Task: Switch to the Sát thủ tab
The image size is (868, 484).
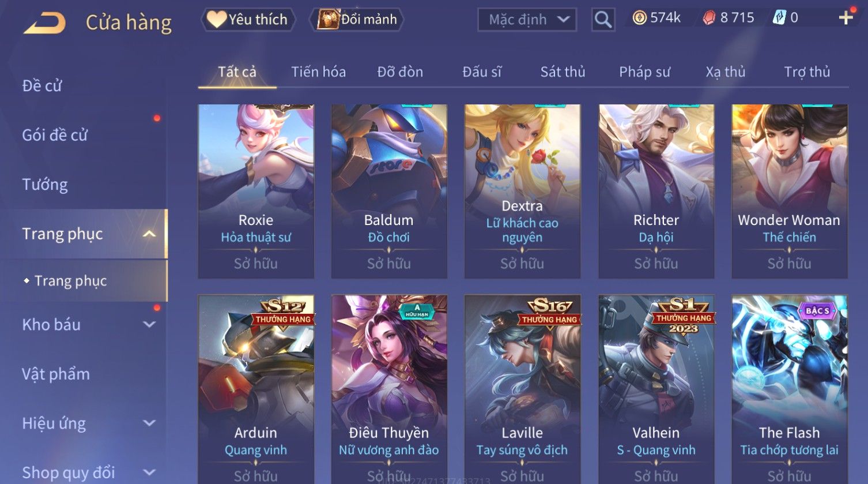Action: point(563,72)
